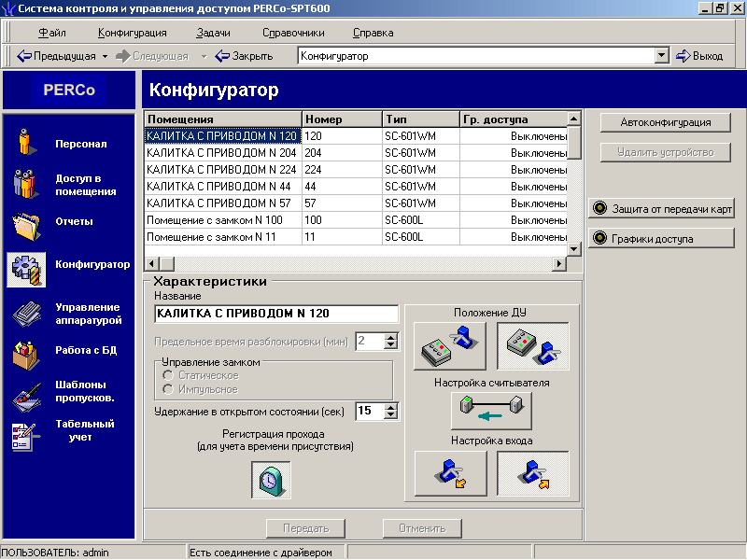Click the Номер column header
Image resolution: width=747 pixels, height=560 pixels.
pos(342,119)
